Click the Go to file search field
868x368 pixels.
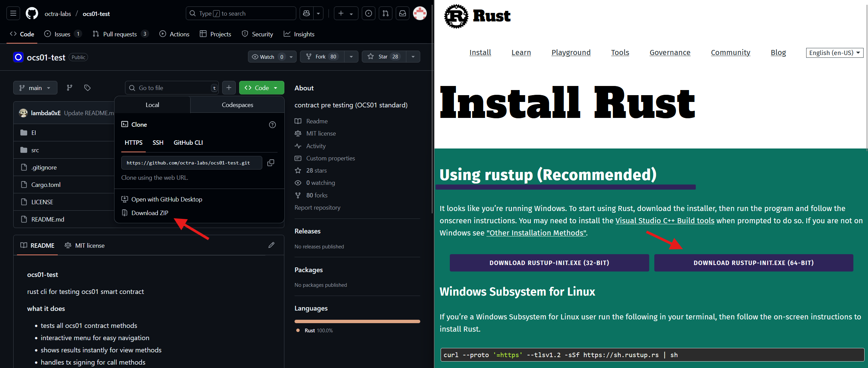[172, 88]
